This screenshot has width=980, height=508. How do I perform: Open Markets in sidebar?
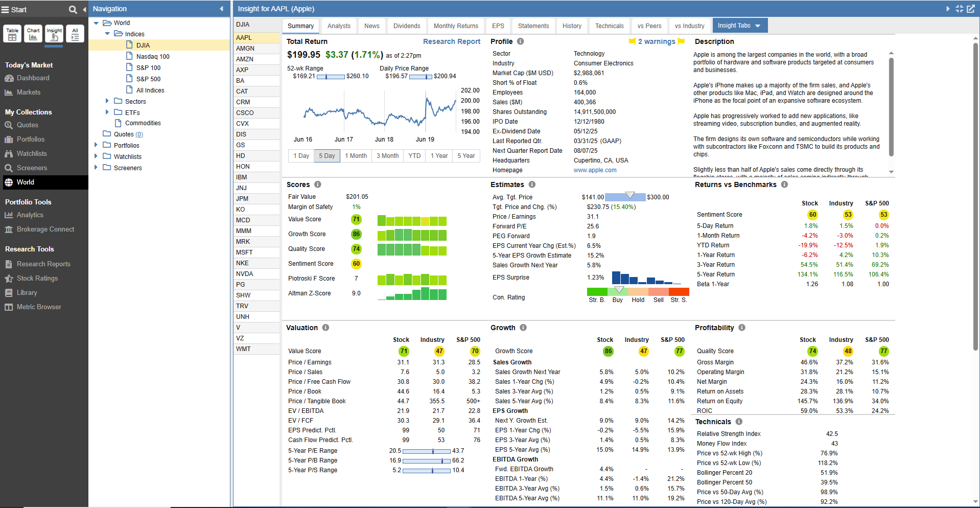pyautogui.click(x=28, y=93)
